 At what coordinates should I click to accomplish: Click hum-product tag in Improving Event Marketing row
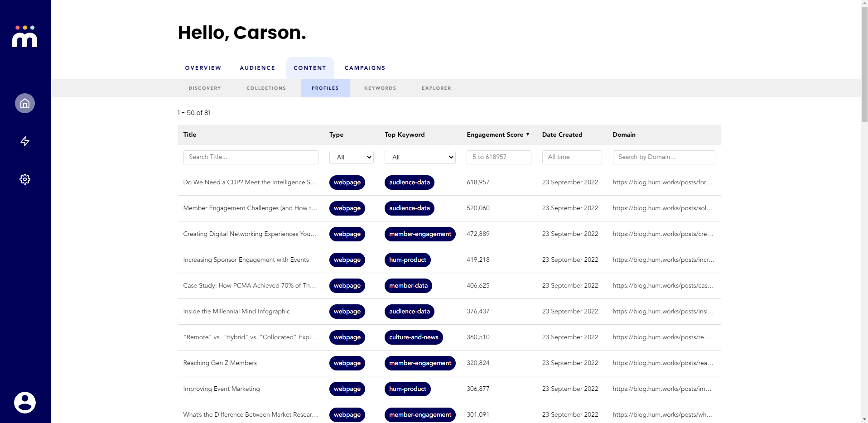coord(408,389)
